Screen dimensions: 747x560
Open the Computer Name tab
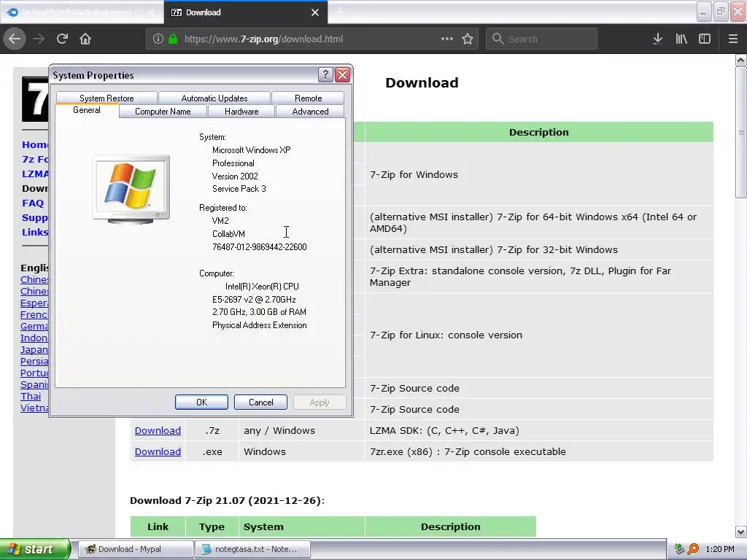(163, 112)
